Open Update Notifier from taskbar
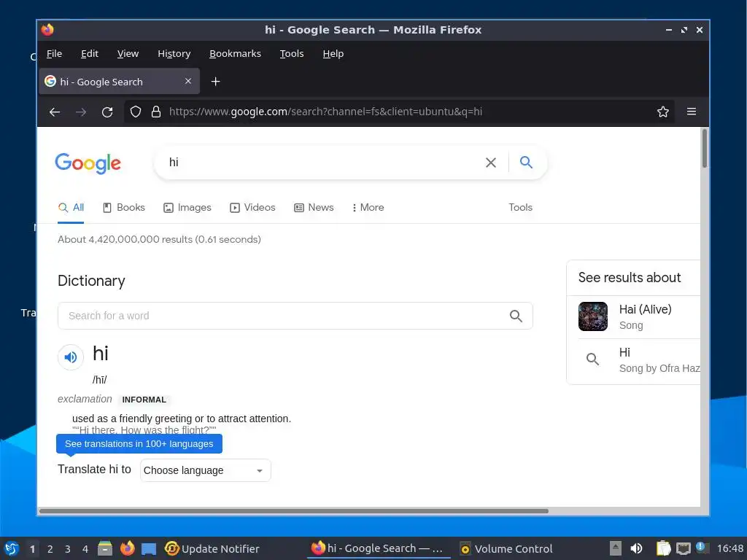 click(212, 549)
